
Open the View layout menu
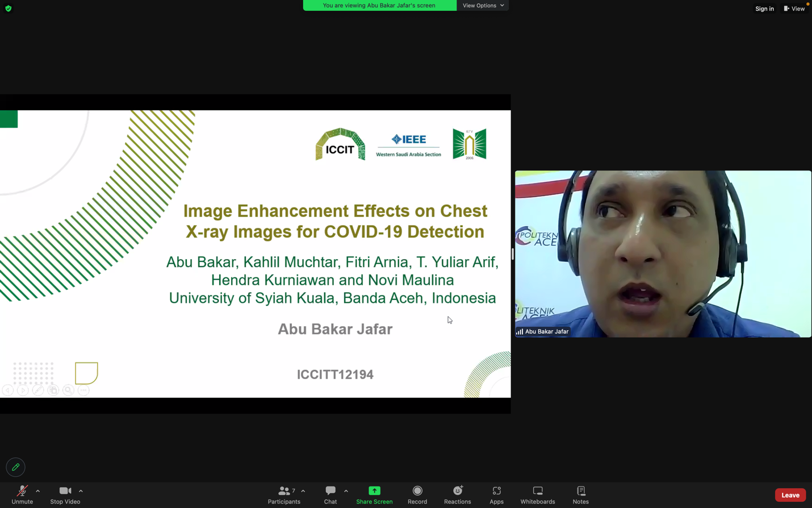pyautogui.click(x=794, y=9)
